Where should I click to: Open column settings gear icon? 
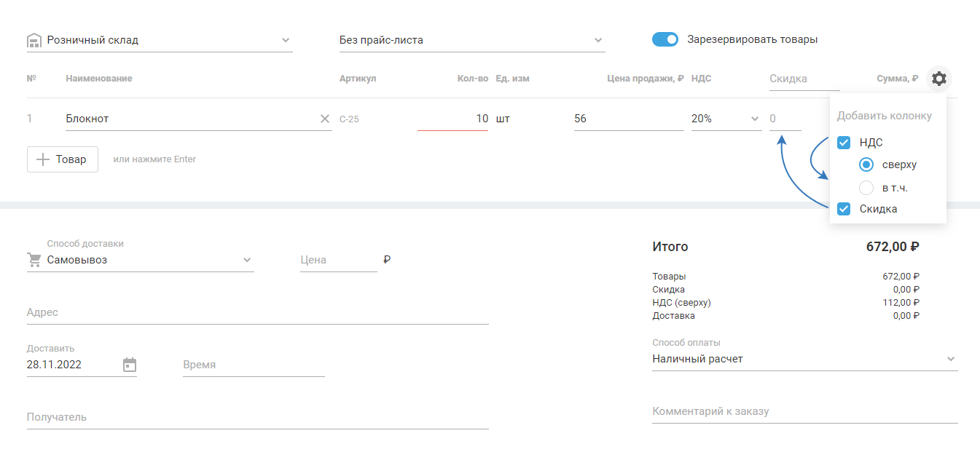(x=939, y=79)
